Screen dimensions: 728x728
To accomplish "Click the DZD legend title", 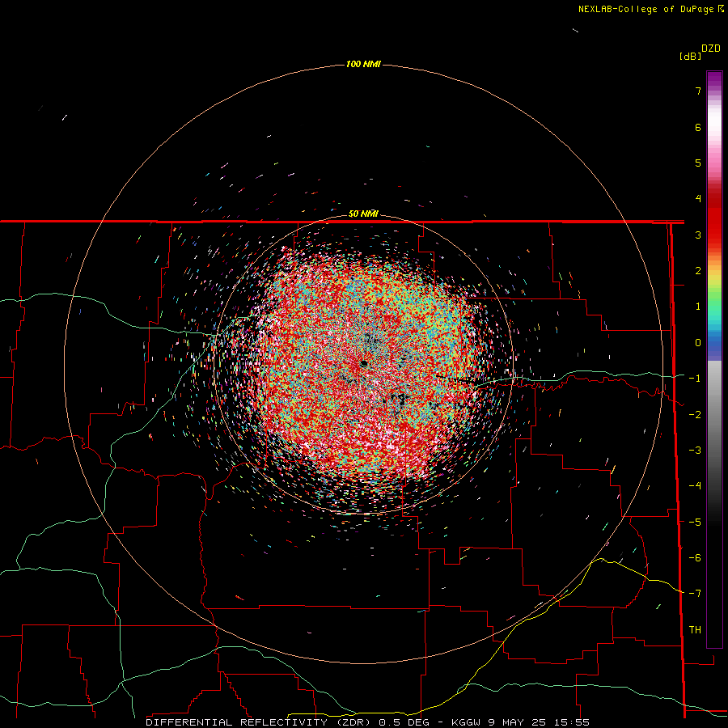I will click(711, 49).
